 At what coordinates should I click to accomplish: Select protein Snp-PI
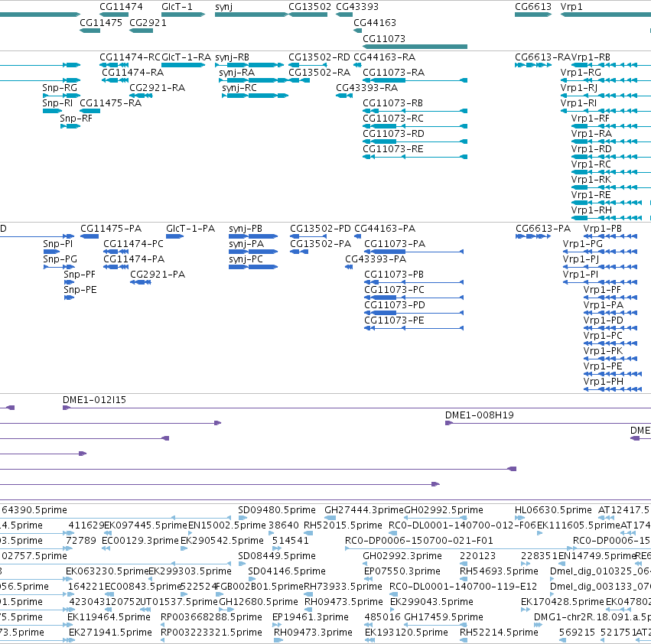pyautogui.click(x=51, y=252)
